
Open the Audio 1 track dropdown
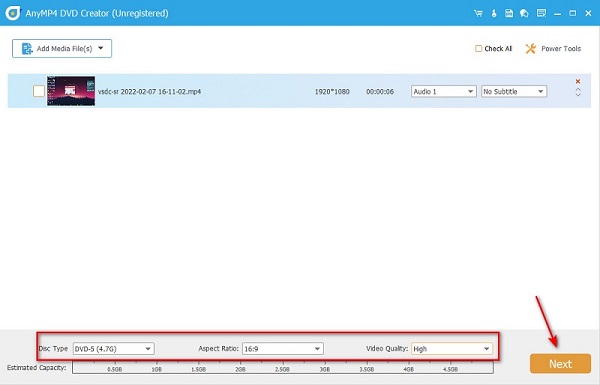443,91
